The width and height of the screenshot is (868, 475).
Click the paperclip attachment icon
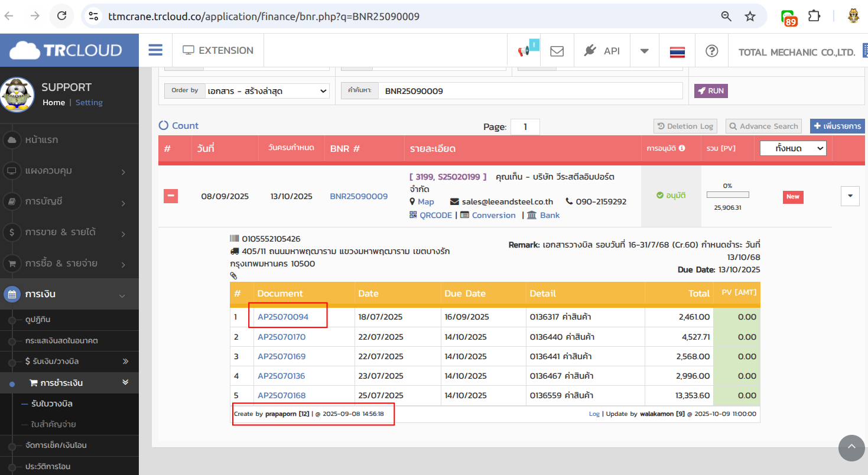[x=233, y=275]
